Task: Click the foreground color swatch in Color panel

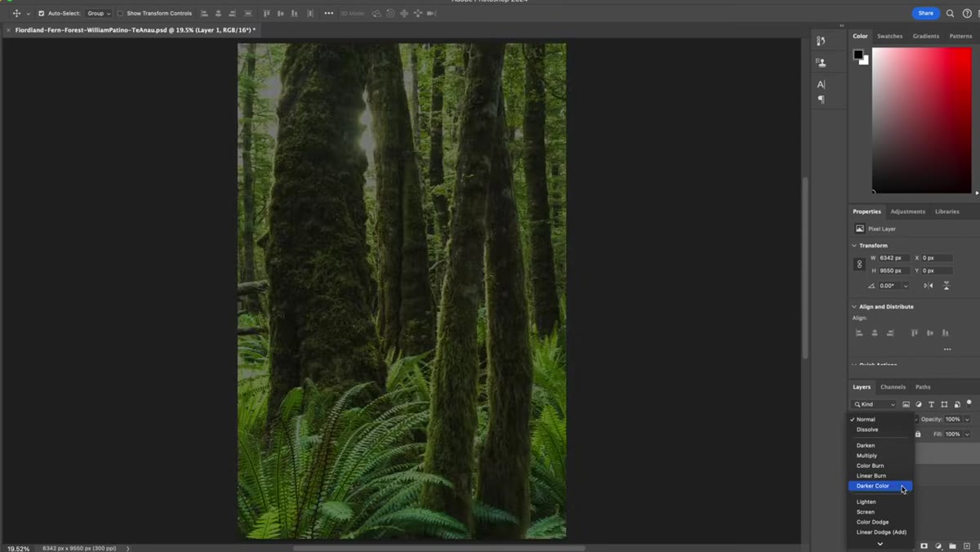Action: click(x=858, y=55)
